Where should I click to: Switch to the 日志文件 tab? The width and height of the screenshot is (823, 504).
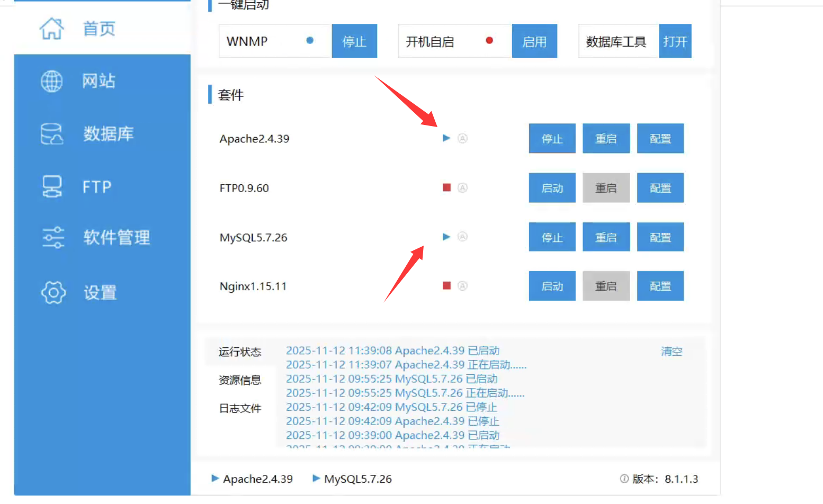(x=240, y=408)
